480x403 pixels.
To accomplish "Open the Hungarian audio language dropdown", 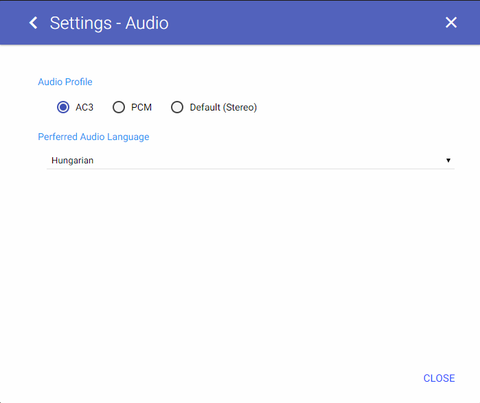I will [x=251, y=160].
